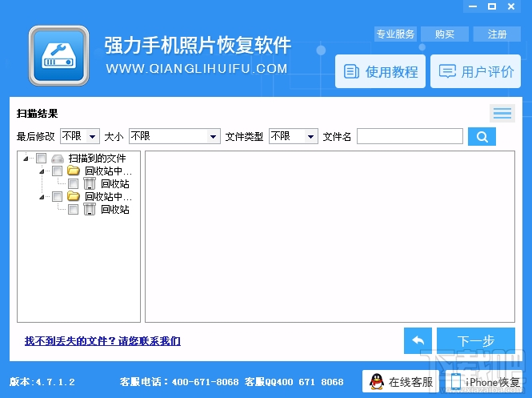Click into the 文件名 input field
Viewport: 532px width, 398px height.
[410, 136]
